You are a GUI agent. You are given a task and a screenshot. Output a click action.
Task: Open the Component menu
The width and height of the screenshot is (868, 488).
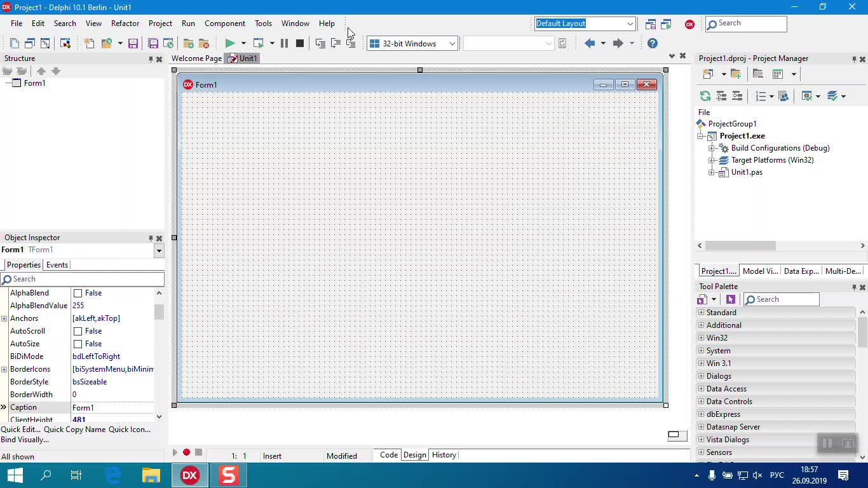click(225, 24)
